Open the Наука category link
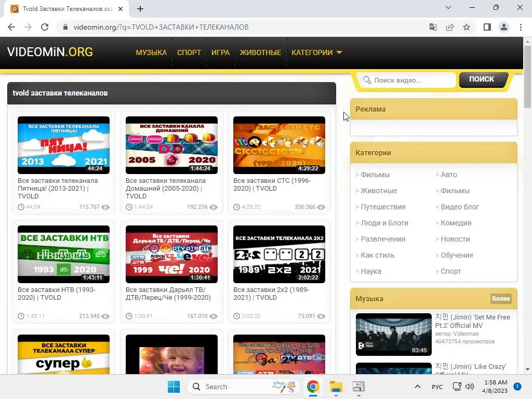The width and height of the screenshot is (532, 399). tap(371, 271)
